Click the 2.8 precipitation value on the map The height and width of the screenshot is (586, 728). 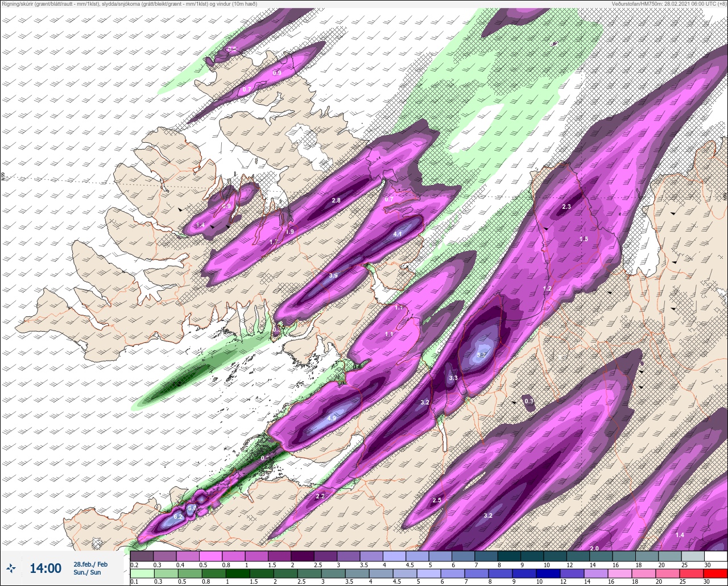[x=336, y=200]
